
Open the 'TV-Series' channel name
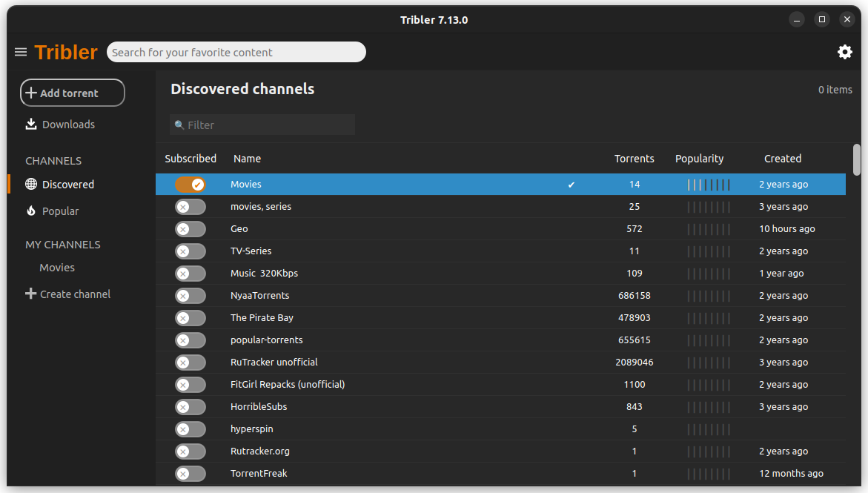point(251,251)
